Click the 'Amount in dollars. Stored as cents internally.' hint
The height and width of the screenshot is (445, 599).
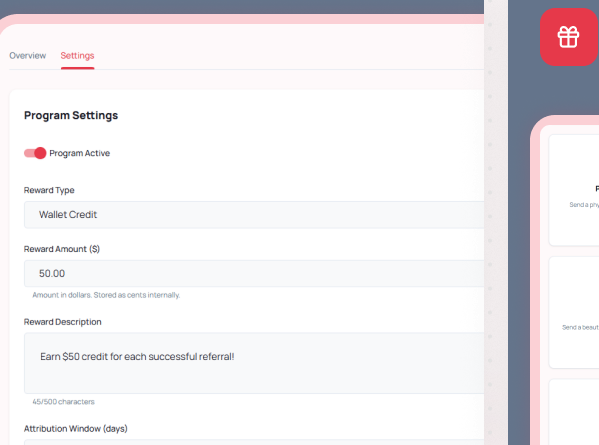point(106,295)
